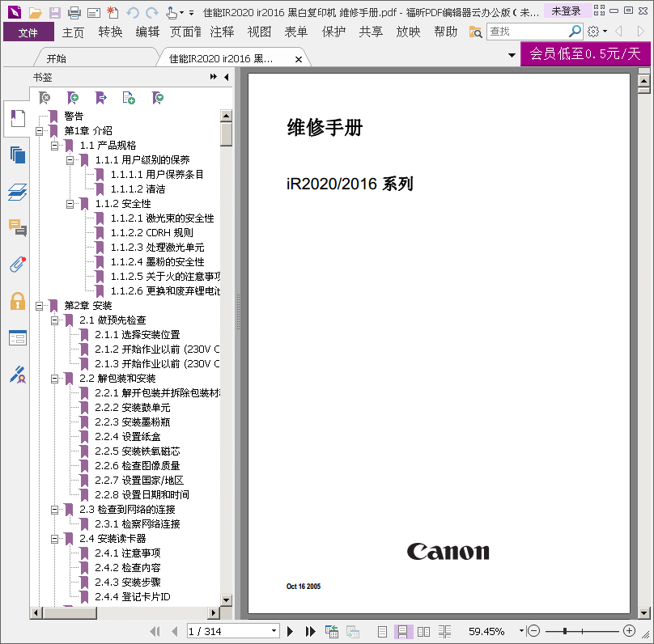Open the 保护 ribbon tab
The height and width of the screenshot is (644, 654).
(333, 32)
